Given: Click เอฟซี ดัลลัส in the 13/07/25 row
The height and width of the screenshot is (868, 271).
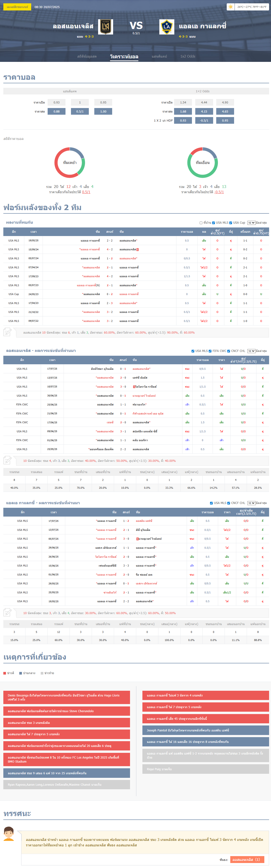Looking at the screenshot, I should (140, 378).
